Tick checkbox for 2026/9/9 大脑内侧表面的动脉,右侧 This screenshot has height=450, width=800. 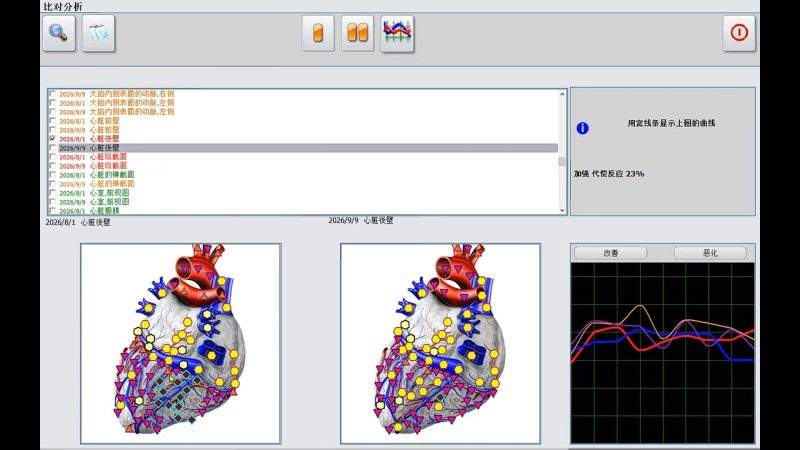click(52, 94)
